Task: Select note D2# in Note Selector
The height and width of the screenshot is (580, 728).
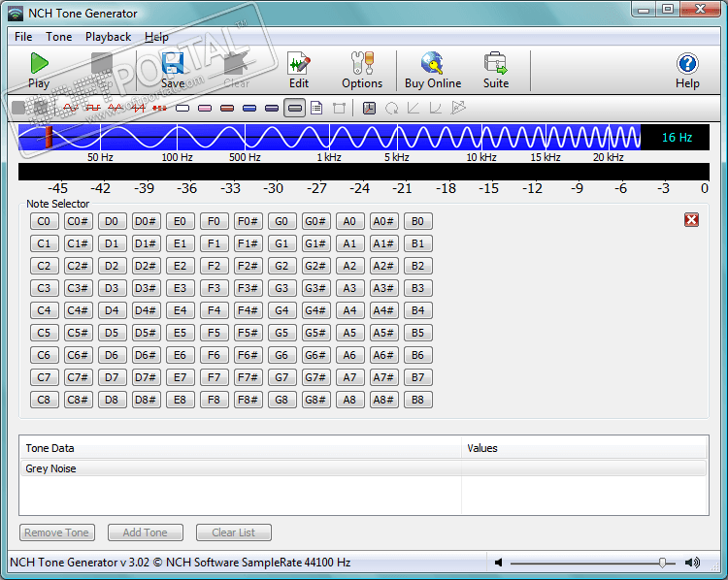Action: [146, 266]
